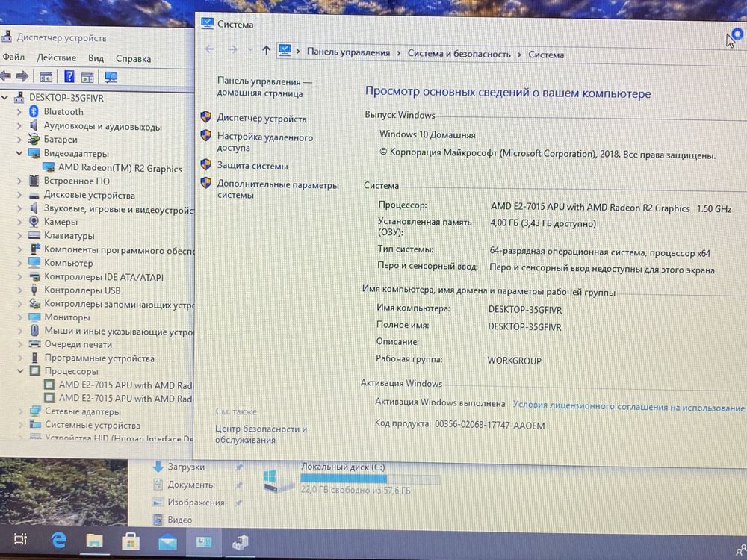Select the Bluetooth icon in device tree
This screenshot has height=560, width=747.
pyautogui.click(x=34, y=111)
